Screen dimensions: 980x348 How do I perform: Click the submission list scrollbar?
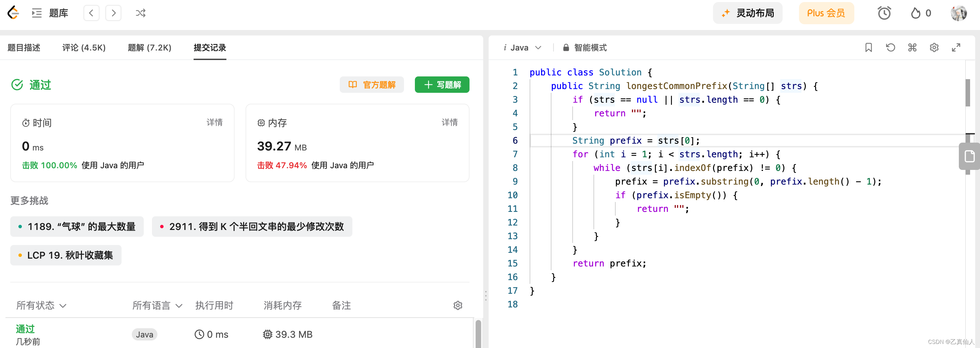(478, 334)
